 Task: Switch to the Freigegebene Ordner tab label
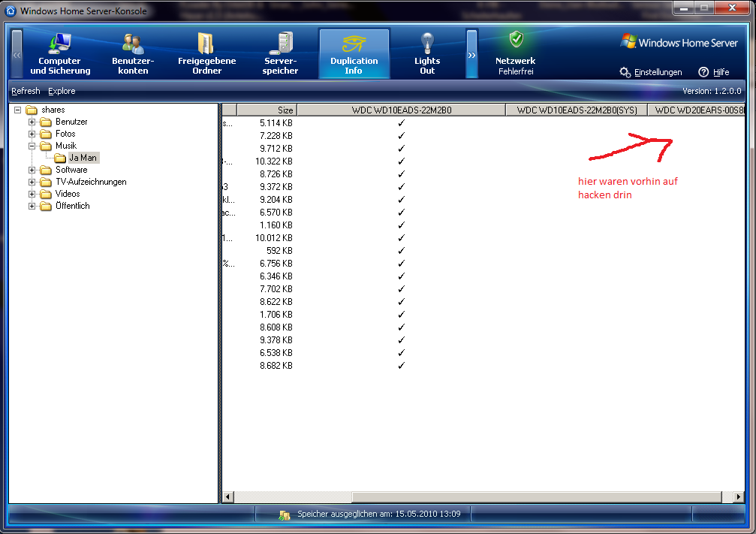point(207,65)
